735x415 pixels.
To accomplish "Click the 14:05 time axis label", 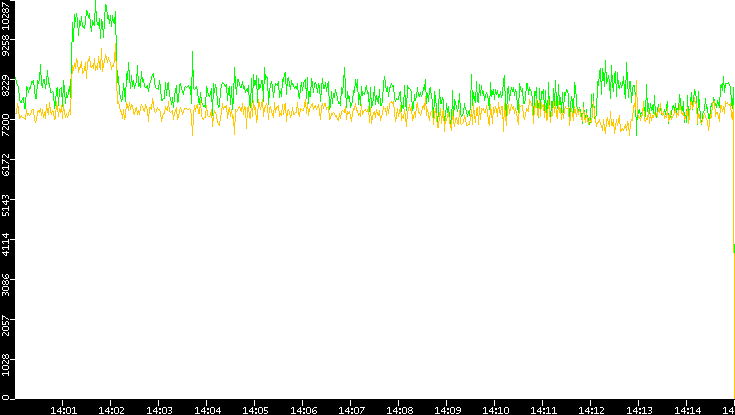I will coord(255,410).
